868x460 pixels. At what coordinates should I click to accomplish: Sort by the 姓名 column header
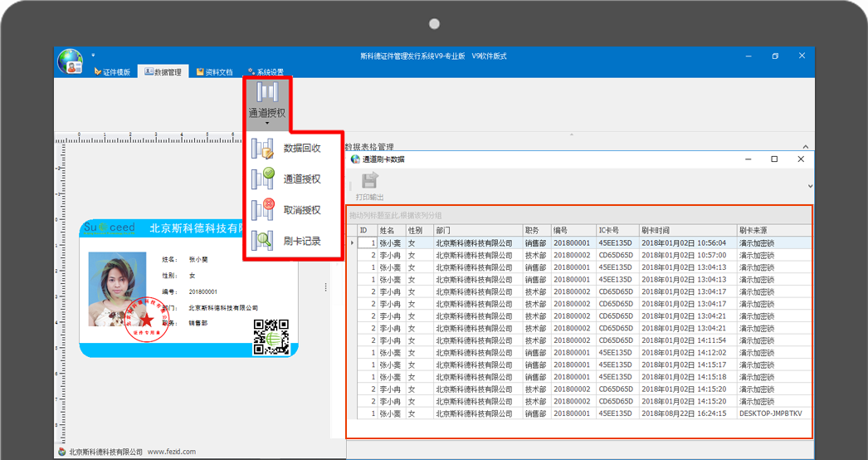[392, 230]
